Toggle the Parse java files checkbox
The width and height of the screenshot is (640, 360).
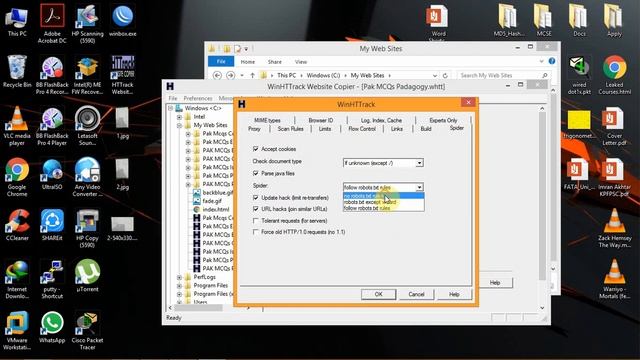[256, 173]
